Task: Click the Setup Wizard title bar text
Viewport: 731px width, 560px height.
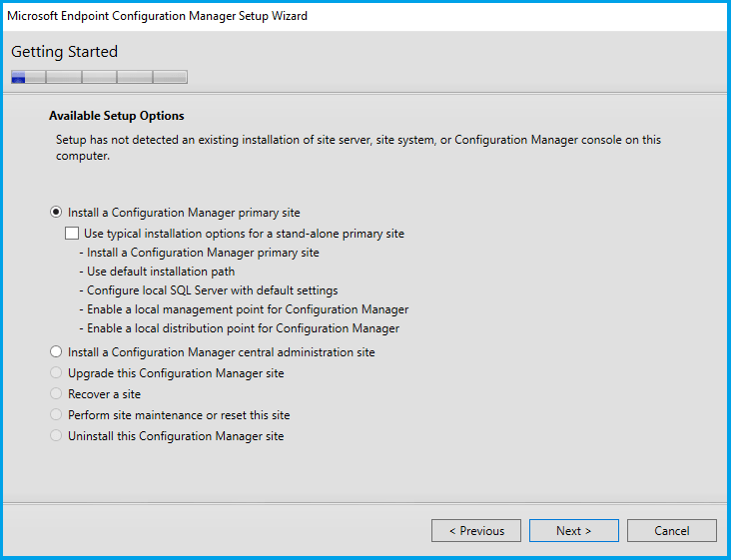Action: pos(158,16)
